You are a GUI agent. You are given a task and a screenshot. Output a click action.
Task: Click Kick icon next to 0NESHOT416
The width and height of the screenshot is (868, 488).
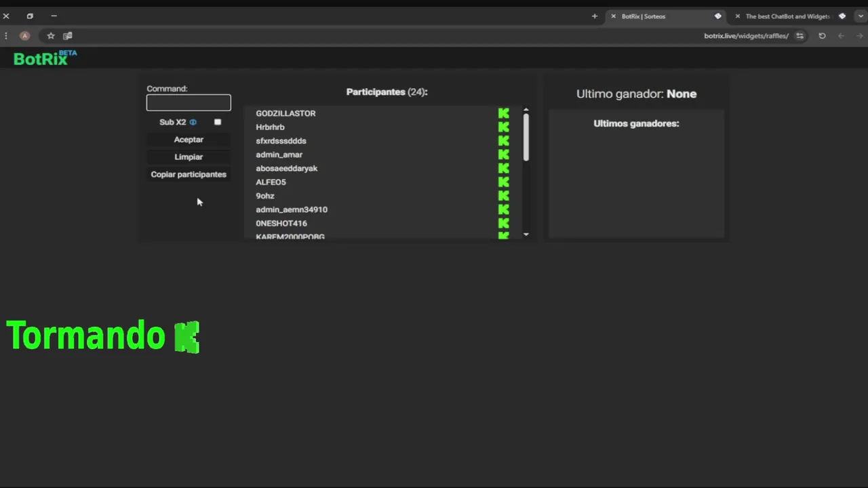[x=503, y=223]
